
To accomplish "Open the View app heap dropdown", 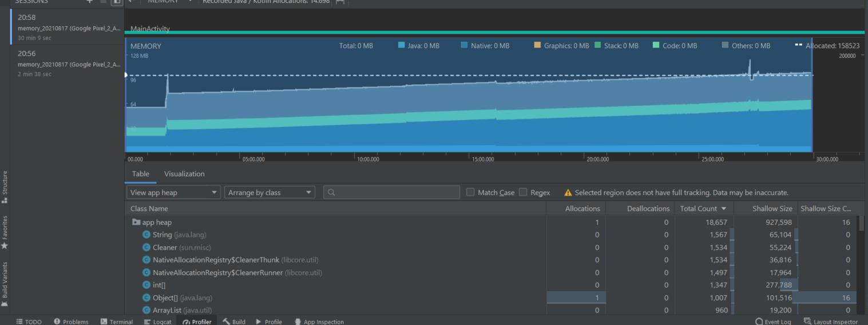I will [174, 193].
